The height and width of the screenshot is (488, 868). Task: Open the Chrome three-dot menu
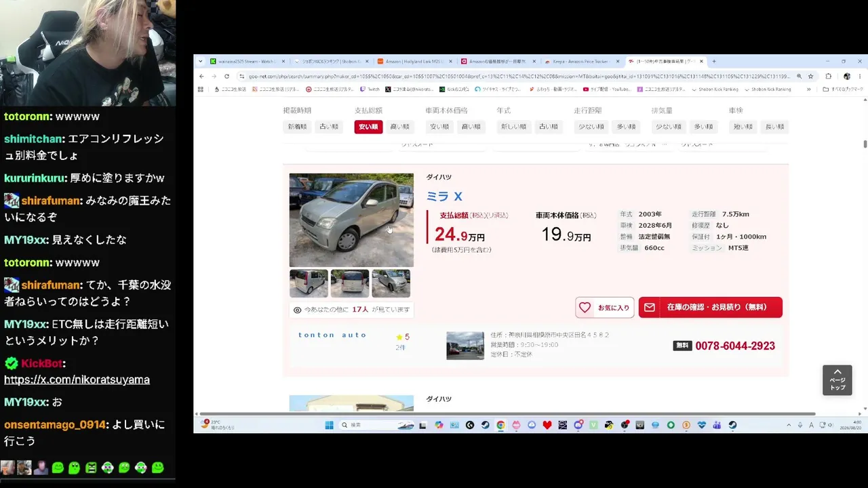click(859, 77)
